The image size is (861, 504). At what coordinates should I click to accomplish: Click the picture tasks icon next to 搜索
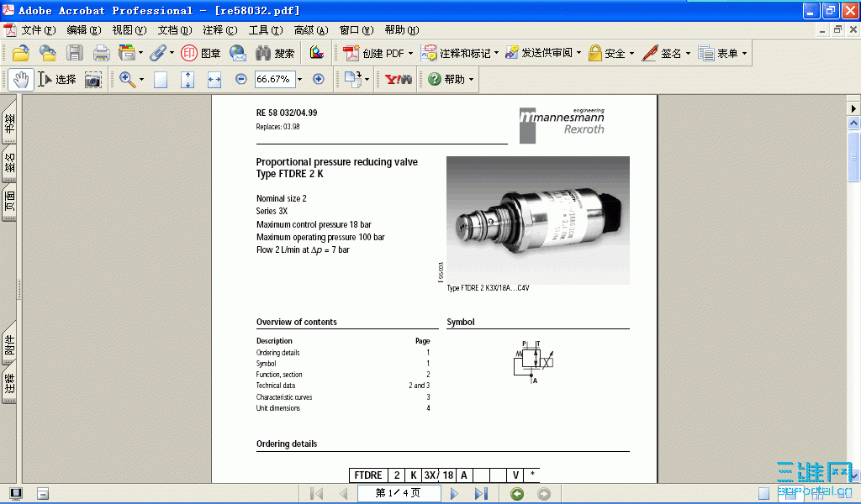click(x=317, y=53)
